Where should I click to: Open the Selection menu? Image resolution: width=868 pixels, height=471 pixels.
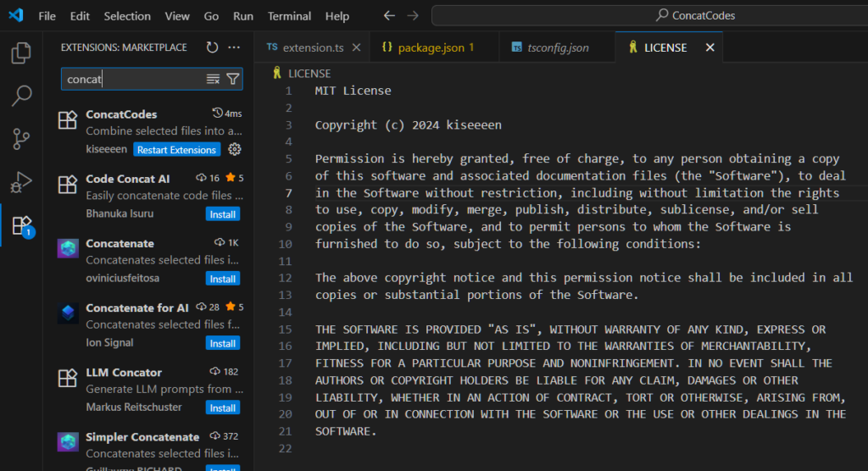[127, 16]
